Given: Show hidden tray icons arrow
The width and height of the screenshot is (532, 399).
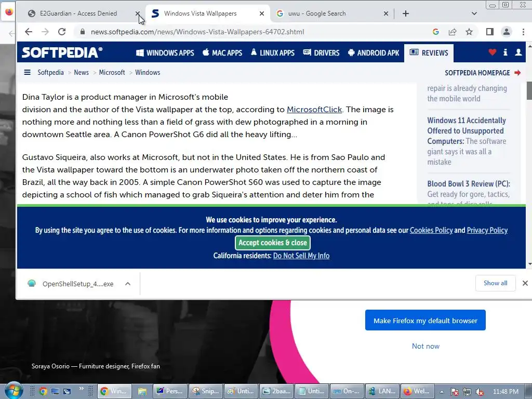Looking at the screenshot, I should pos(442,392).
